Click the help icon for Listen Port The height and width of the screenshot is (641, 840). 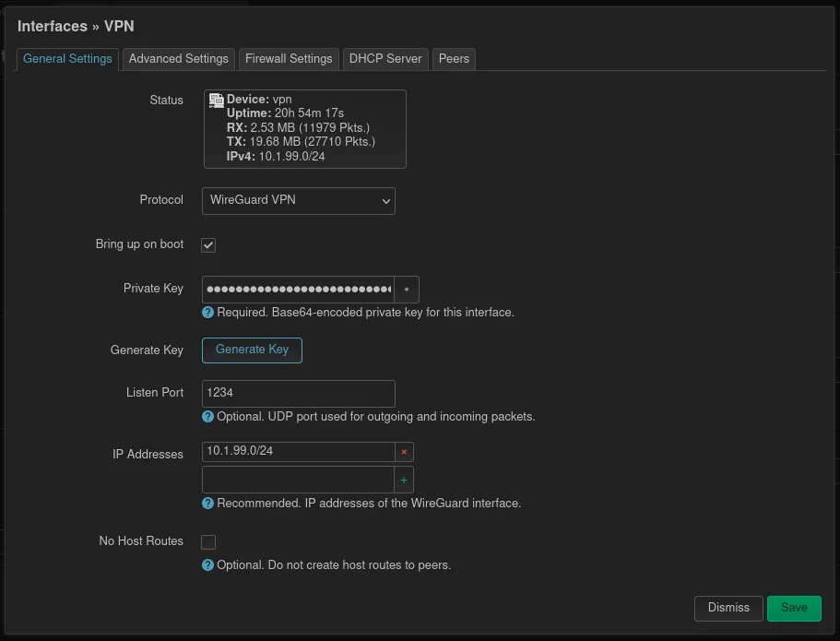(x=207, y=416)
